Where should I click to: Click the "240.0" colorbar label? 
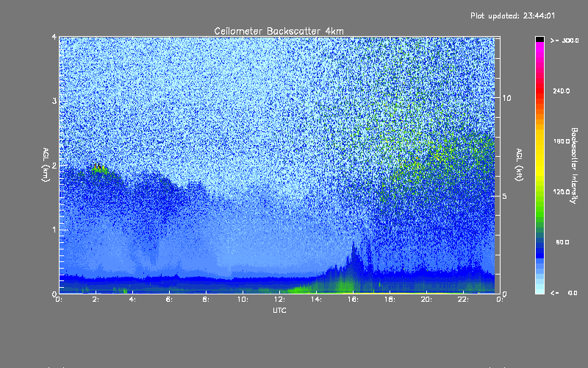pyautogui.click(x=562, y=91)
